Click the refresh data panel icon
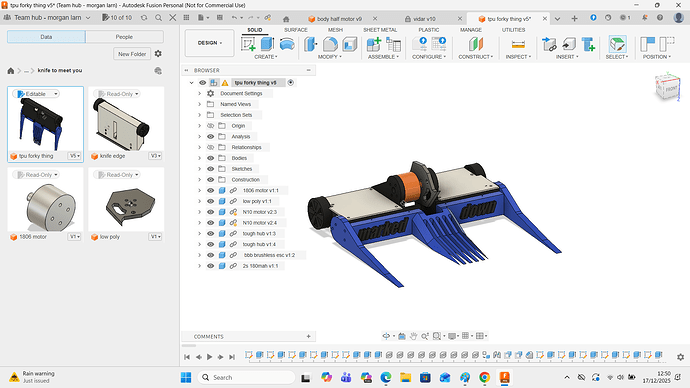The height and width of the screenshot is (388, 690). click(x=144, y=18)
